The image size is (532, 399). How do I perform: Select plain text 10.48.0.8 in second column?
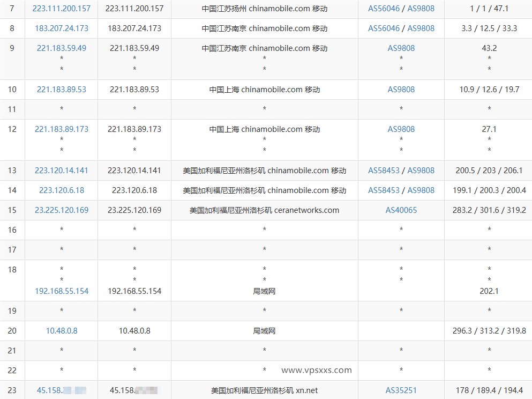pos(134,331)
